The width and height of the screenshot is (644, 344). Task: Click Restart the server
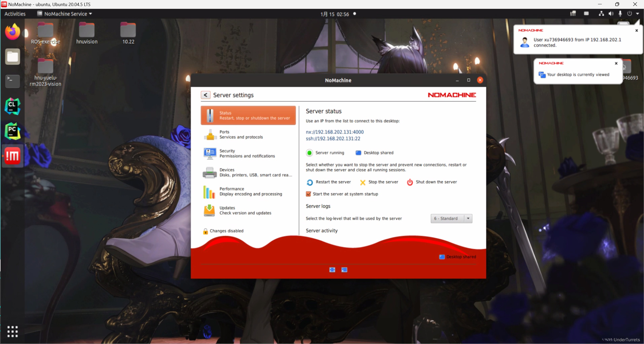[x=329, y=182]
